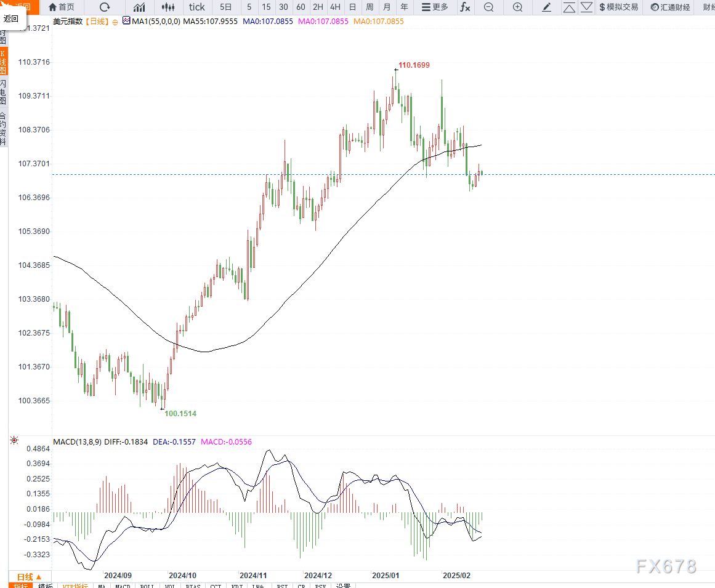This screenshot has height=588, width=715.
Task: Select the tick chart icon in toolbar
Action: pos(196,7)
